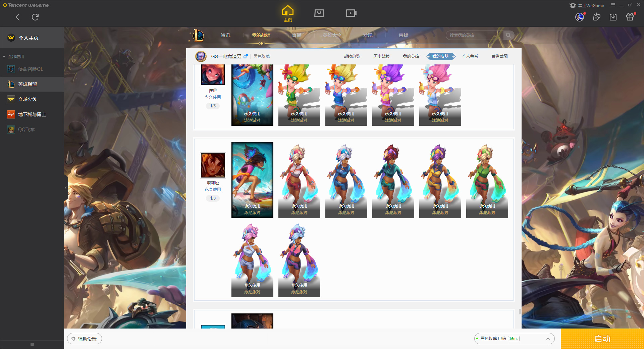Image resolution: width=644 pixels, height=349 pixels.
Task: Click the 启动 launch button
Action: point(602,339)
